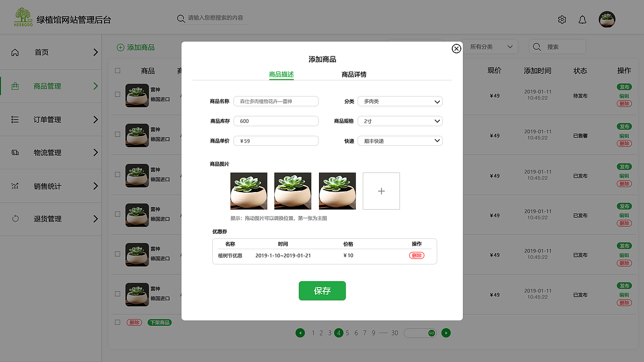Switch to the 商品详情 tab
Viewport: 644px width, 362px height.
coord(355,74)
